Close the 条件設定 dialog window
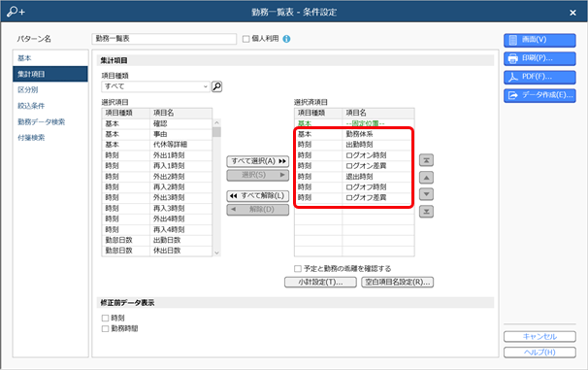Image resolution: width=588 pixels, height=370 pixels. coord(572,13)
